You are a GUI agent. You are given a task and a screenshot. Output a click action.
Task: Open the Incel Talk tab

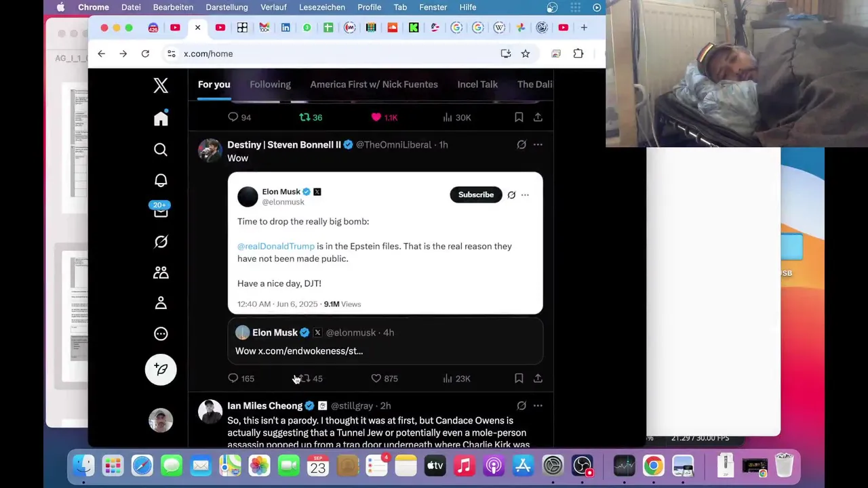pos(477,84)
